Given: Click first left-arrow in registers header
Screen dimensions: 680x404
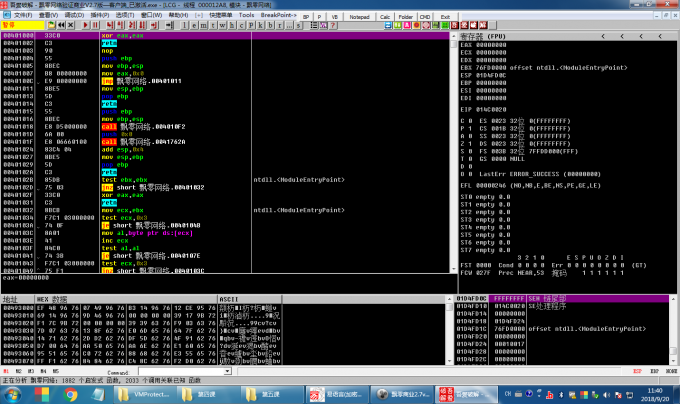Looking at the screenshot, I should [x=603, y=36].
